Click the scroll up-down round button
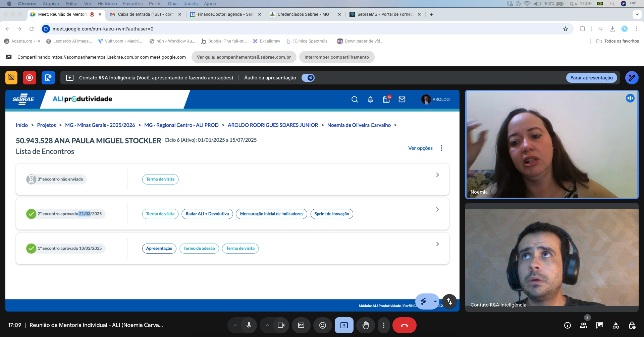 point(449,301)
